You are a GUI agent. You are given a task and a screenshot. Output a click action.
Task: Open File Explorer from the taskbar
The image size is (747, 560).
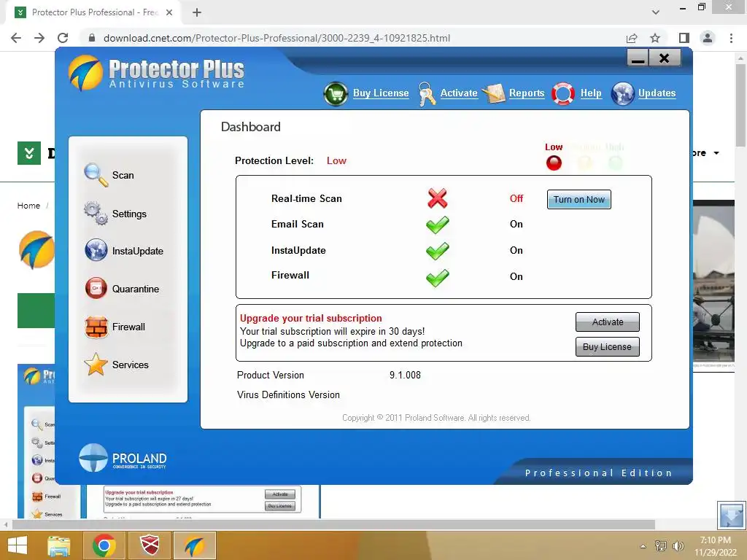(59, 545)
